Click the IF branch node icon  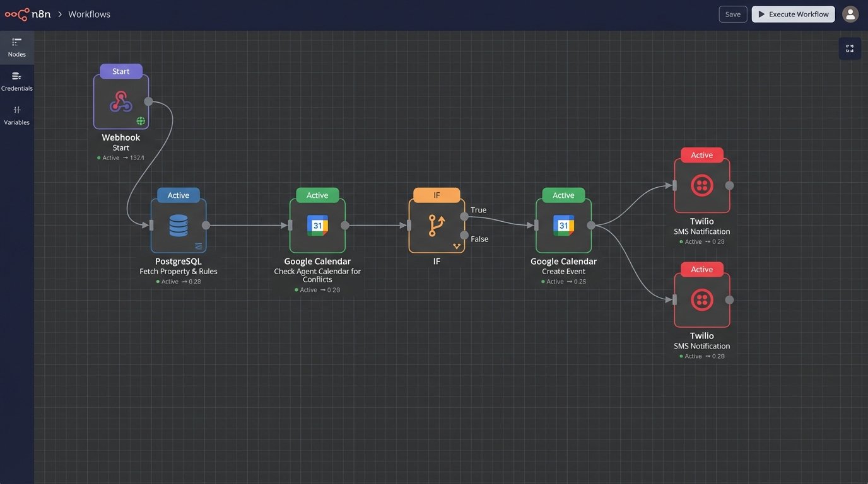coord(437,226)
